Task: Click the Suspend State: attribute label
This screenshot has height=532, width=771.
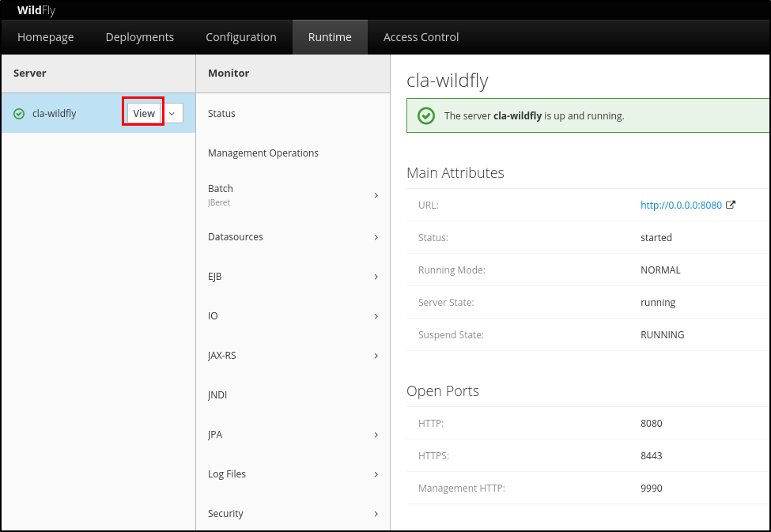Action: 451,335
